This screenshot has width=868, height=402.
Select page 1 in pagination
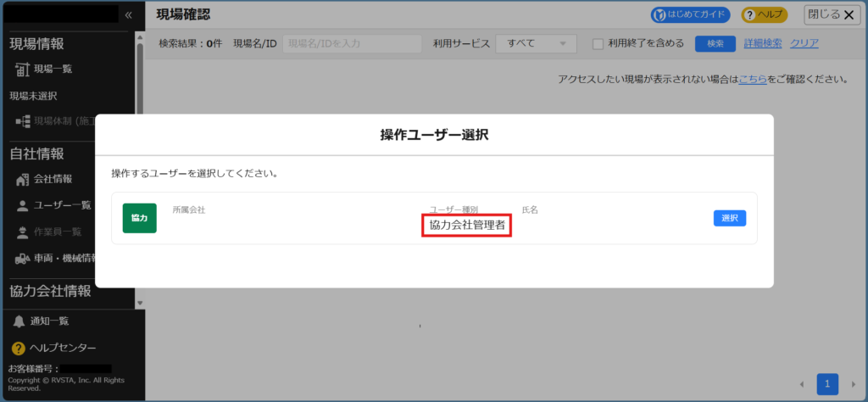click(827, 383)
